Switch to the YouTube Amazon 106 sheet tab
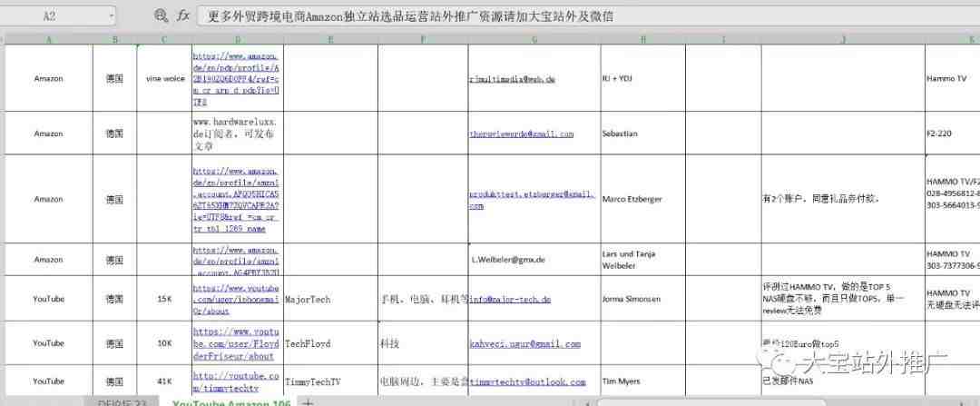Screen dimensions: 980x406 coord(231,402)
